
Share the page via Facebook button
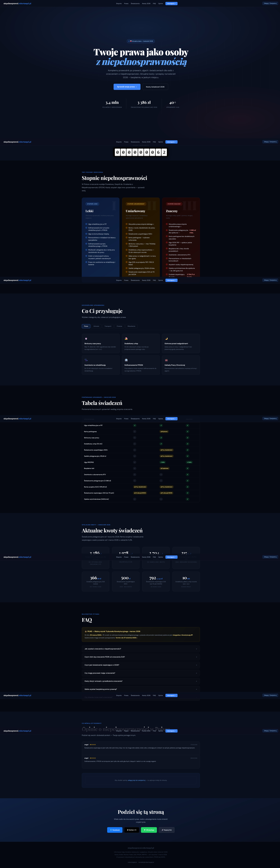coord(115,830)
